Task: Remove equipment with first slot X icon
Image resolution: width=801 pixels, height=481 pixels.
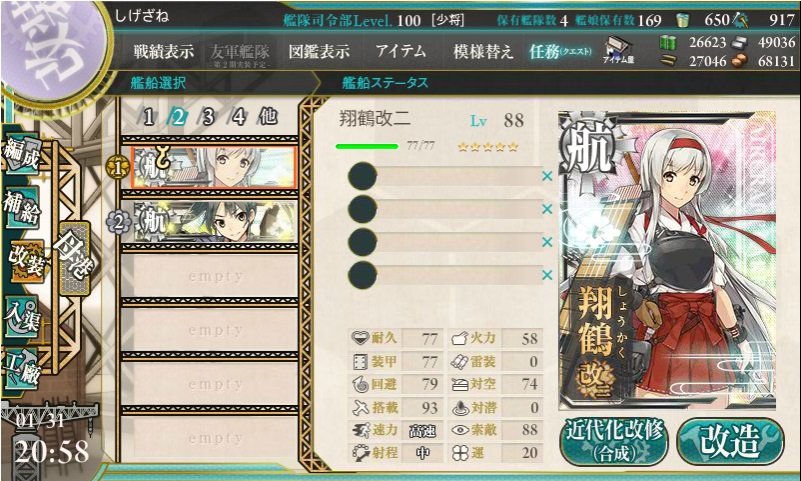Action: pyautogui.click(x=547, y=177)
